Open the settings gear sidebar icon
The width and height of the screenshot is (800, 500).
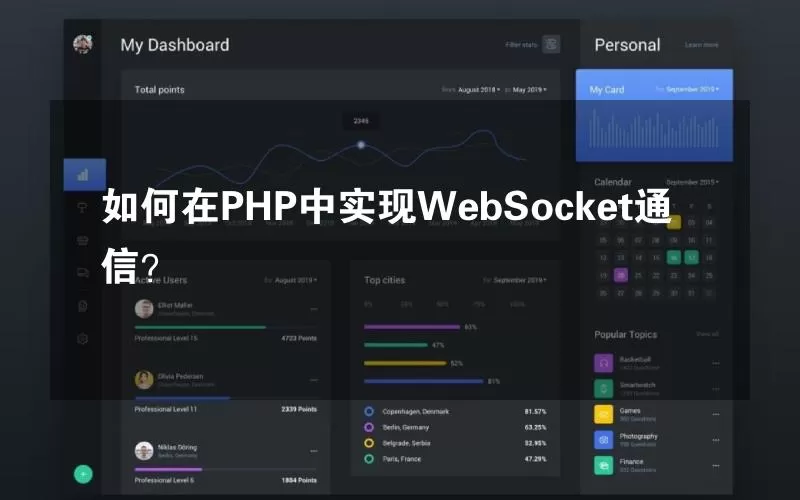pyautogui.click(x=83, y=339)
